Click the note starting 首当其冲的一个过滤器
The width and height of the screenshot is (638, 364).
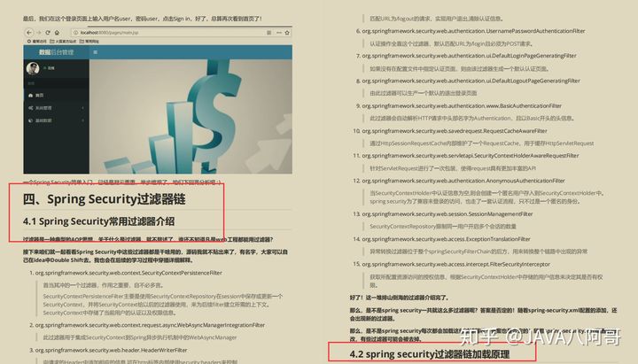104,285
